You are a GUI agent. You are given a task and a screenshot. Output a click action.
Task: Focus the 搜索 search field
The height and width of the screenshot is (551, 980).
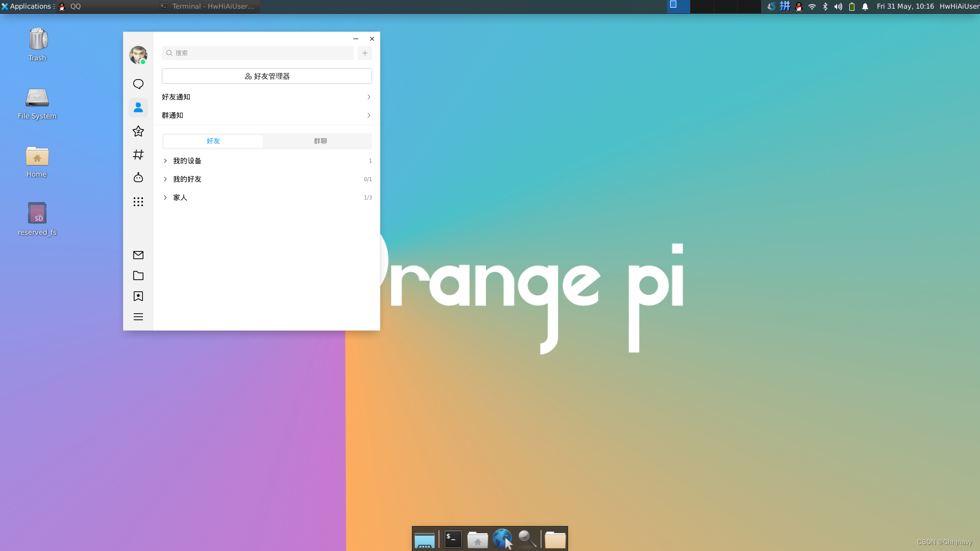tap(258, 53)
